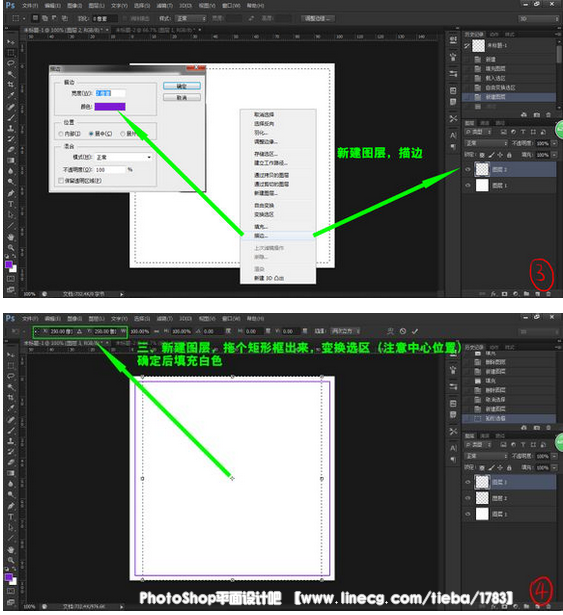Hide 图层 1 in top Layers panel
563x615 pixels.
(468, 185)
